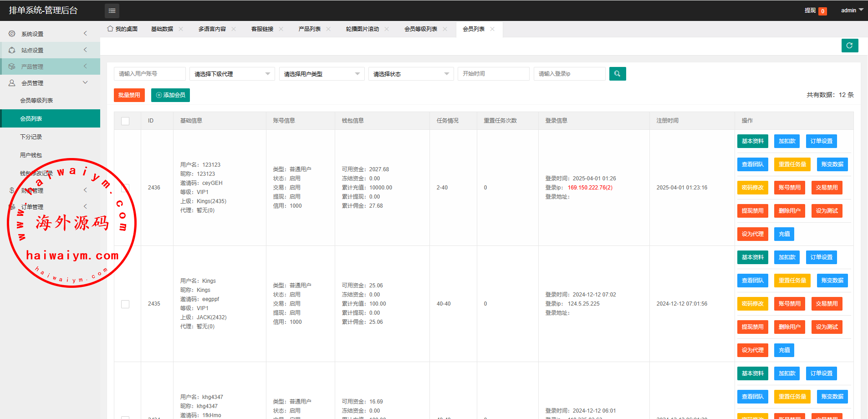Click the sidebar collapse hamburger icon
The image size is (868, 419).
tap(112, 10)
